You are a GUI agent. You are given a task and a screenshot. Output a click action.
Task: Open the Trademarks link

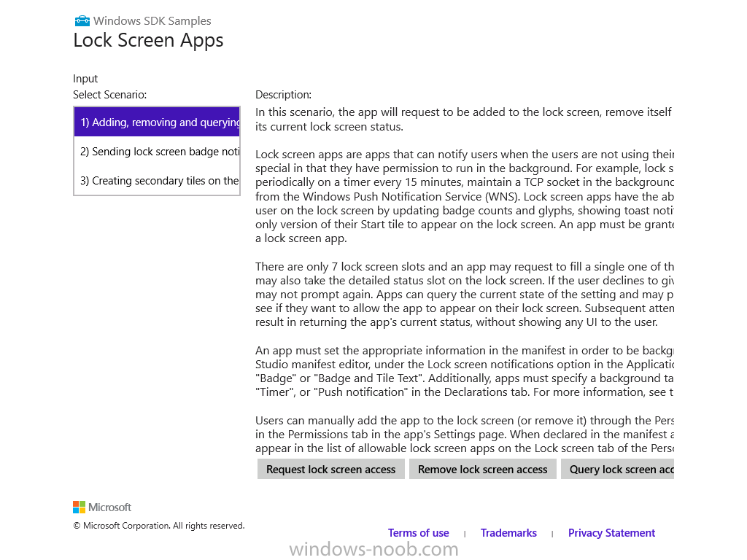pyautogui.click(x=508, y=533)
